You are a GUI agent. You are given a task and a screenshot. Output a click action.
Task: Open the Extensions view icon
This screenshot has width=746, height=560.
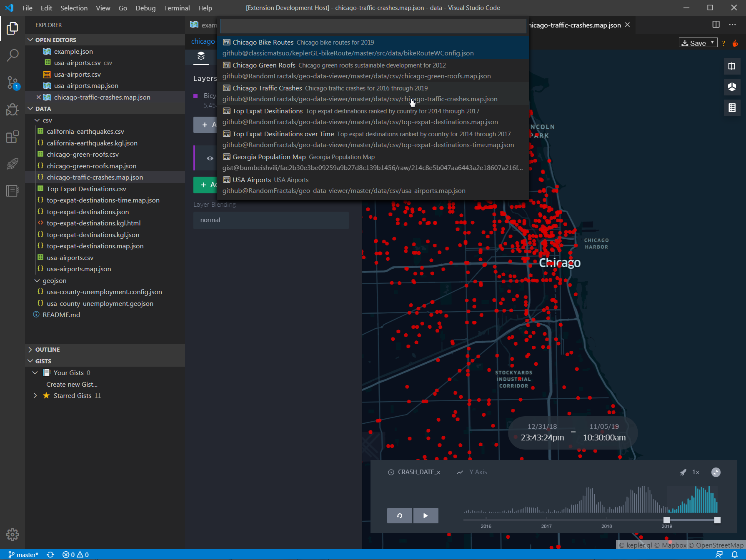point(13,137)
